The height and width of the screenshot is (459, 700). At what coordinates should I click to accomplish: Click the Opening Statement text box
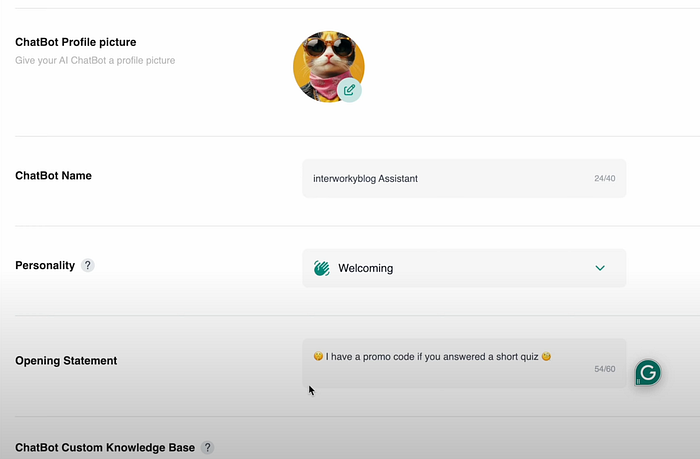click(x=464, y=363)
